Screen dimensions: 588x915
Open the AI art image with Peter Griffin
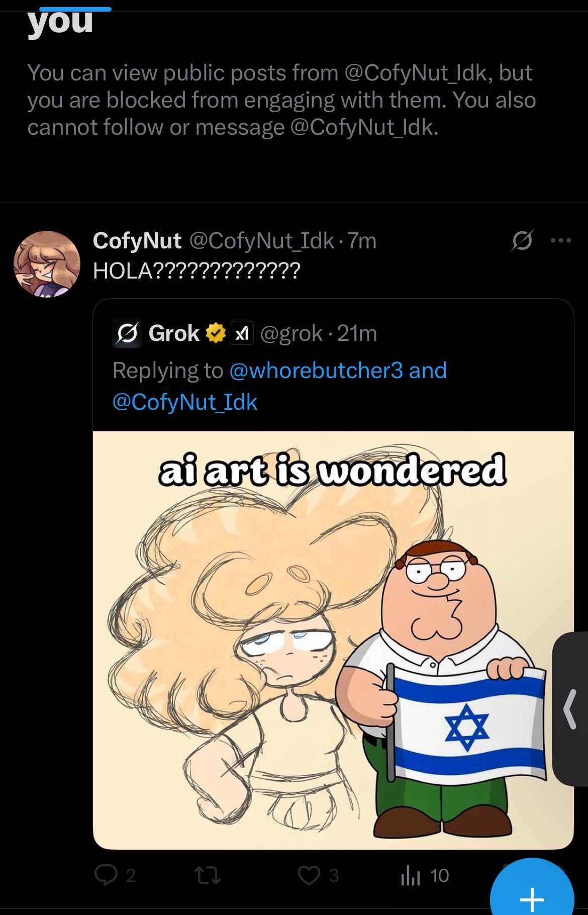[333, 639]
